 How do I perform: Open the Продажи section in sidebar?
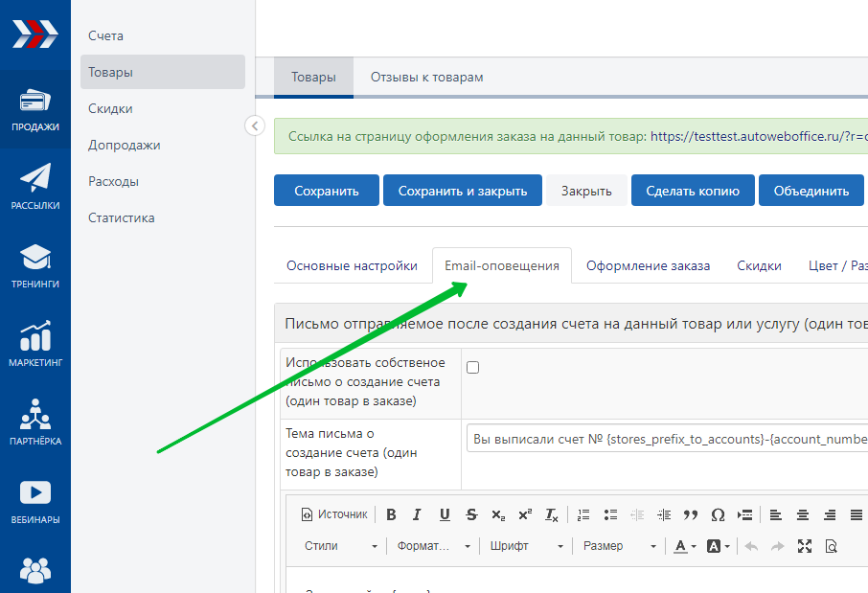35,109
